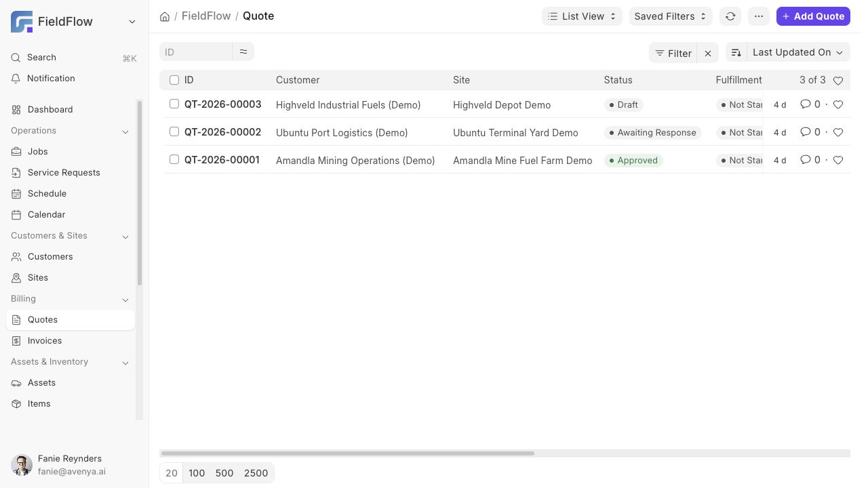Click Ubuntu Terminal Yard Demo site

tap(515, 133)
